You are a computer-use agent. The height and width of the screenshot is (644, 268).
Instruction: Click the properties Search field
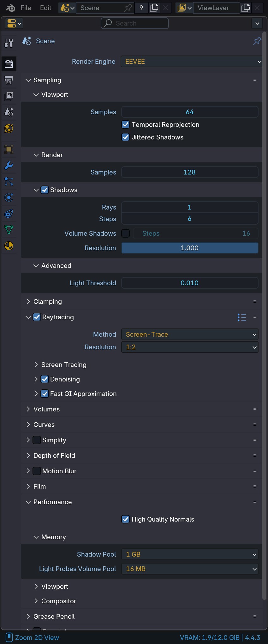(135, 23)
